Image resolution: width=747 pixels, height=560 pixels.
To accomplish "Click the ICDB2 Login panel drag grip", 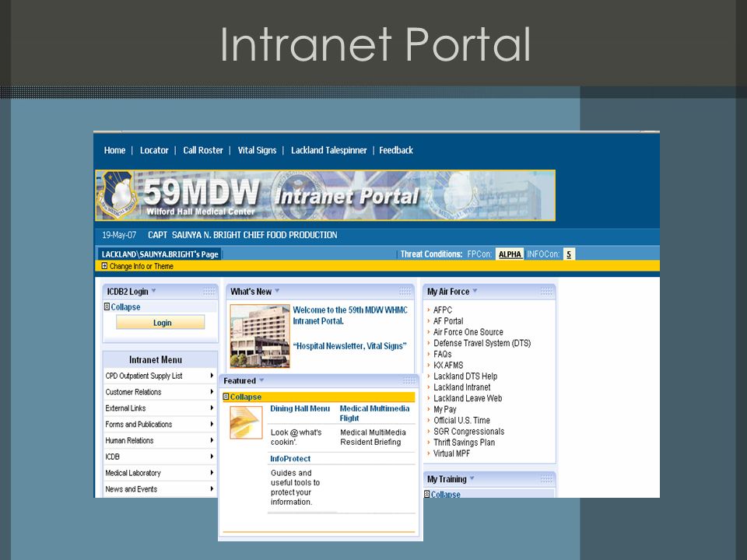I will pyautogui.click(x=209, y=292).
